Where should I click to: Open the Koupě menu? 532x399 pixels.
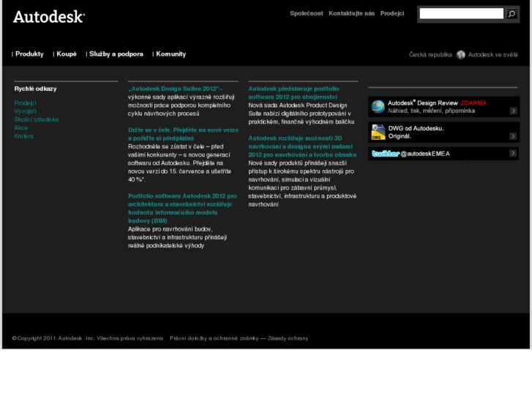(x=67, y=54)
